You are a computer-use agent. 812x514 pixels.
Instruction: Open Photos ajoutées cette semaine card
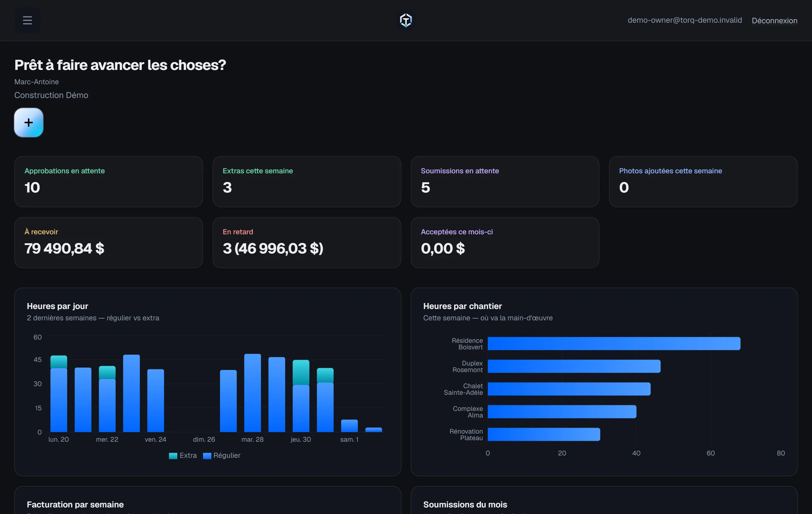703,182
